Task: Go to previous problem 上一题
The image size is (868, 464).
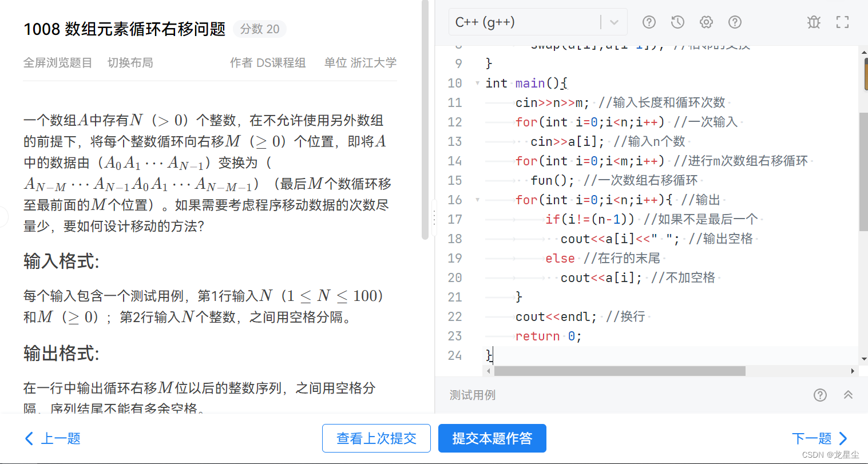Action: (53, 439)
